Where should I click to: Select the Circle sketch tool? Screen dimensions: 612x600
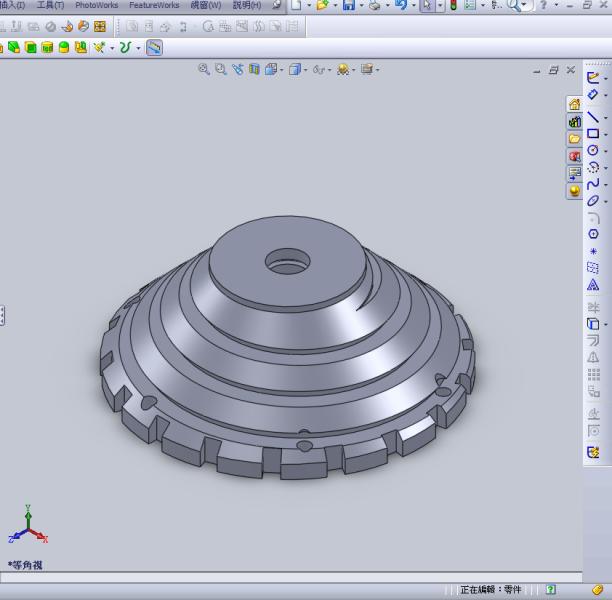tap(593, 150)
